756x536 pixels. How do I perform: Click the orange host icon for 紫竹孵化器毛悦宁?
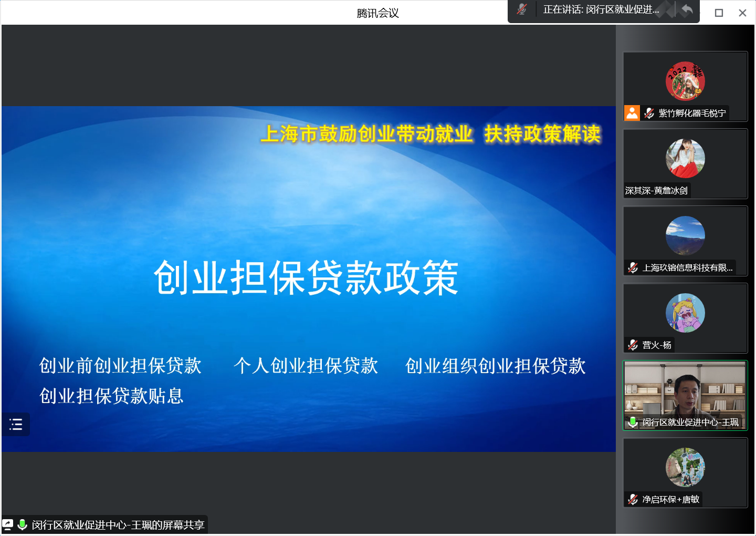[632, 113]
